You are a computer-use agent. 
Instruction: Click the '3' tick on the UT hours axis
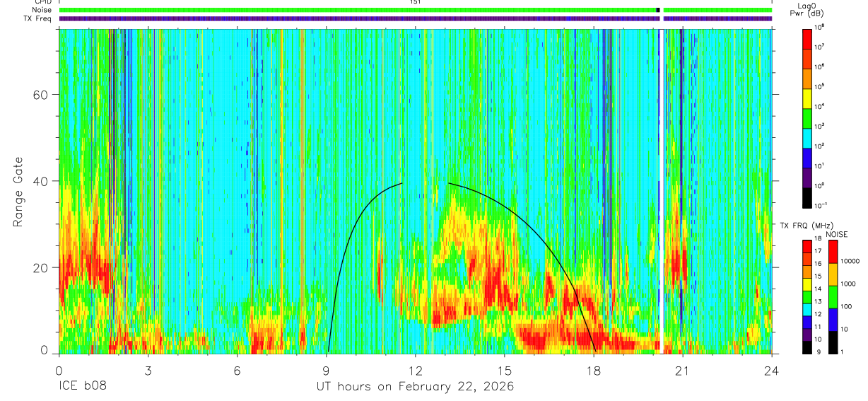point(148,371)
